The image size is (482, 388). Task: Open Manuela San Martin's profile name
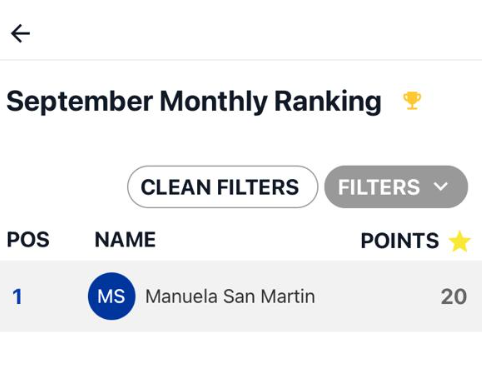(230, 296)
